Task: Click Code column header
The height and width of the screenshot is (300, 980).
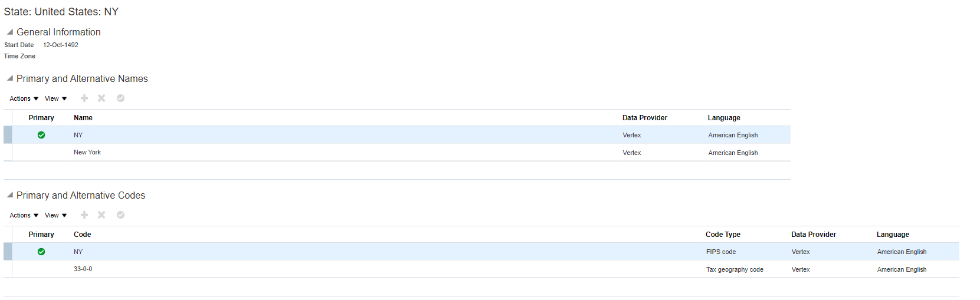Action: [x=83, y=235]
